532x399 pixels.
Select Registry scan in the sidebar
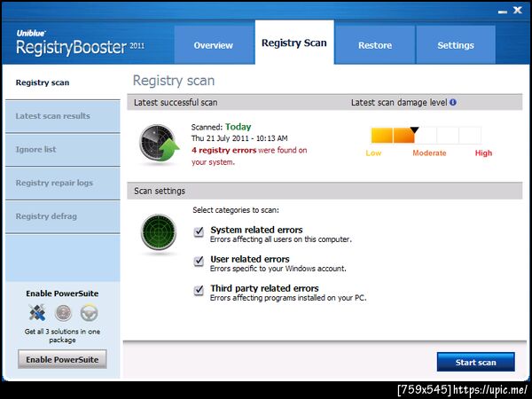click(x=63, y=82)
